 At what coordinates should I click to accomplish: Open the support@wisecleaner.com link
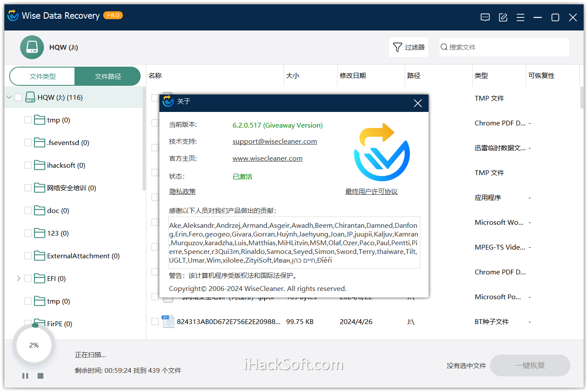point(275,142)
